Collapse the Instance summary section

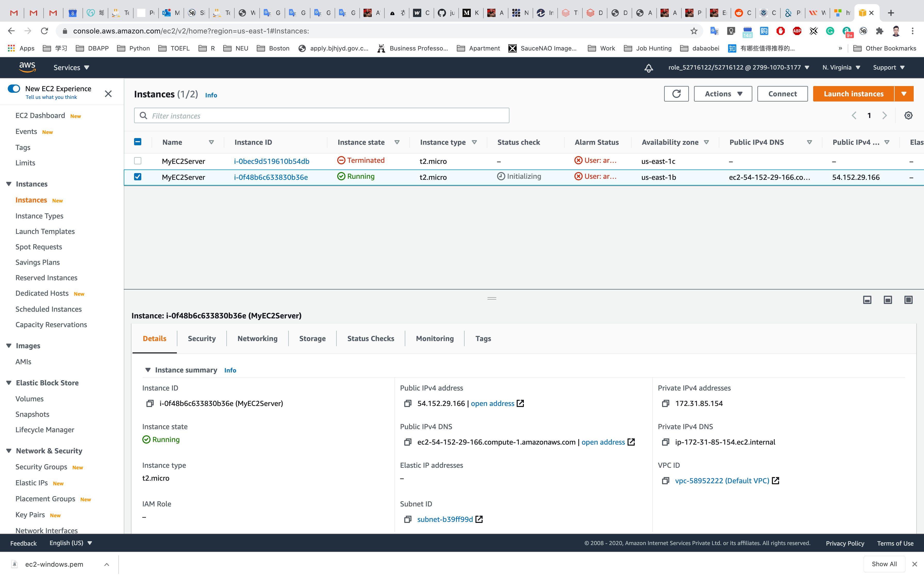pos(148,370)
